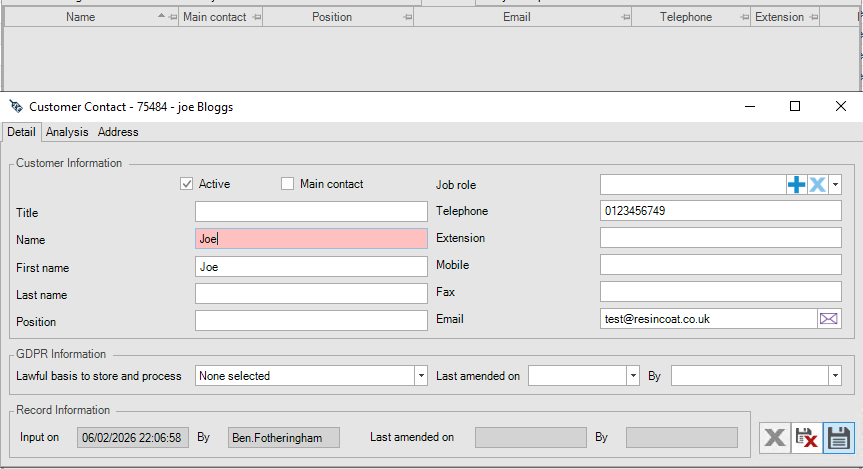Switch to the Analysis tab
This screenshot has height=469, width=863.
point(67,132)
